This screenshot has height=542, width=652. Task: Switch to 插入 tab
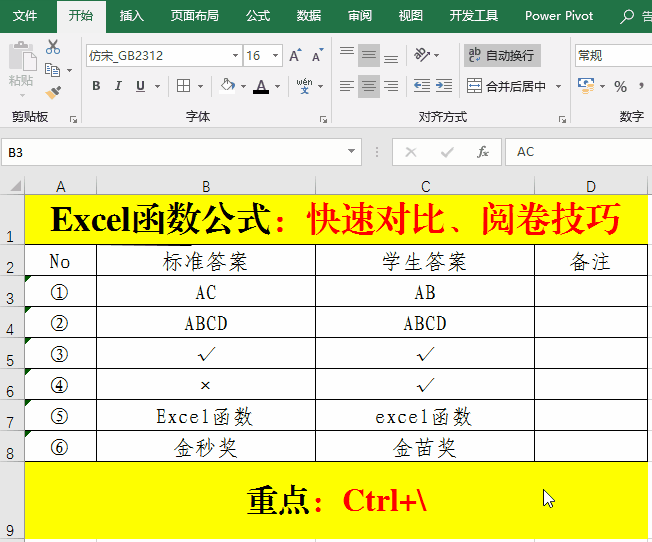[132, 16]
